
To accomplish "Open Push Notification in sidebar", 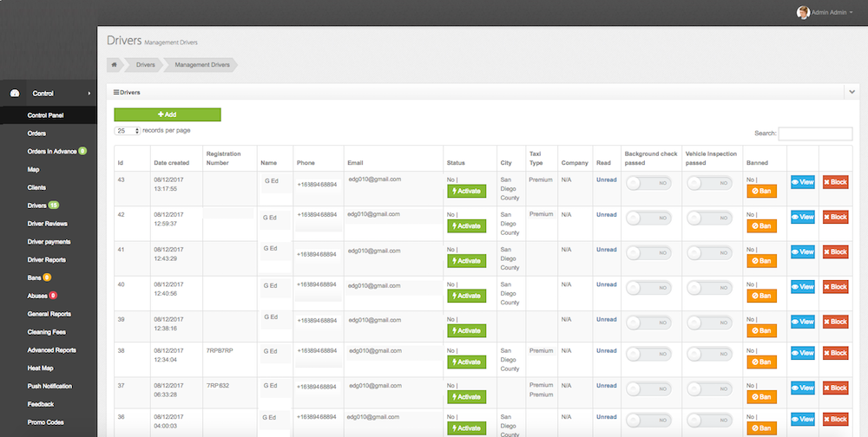I will tap(49, 386).
